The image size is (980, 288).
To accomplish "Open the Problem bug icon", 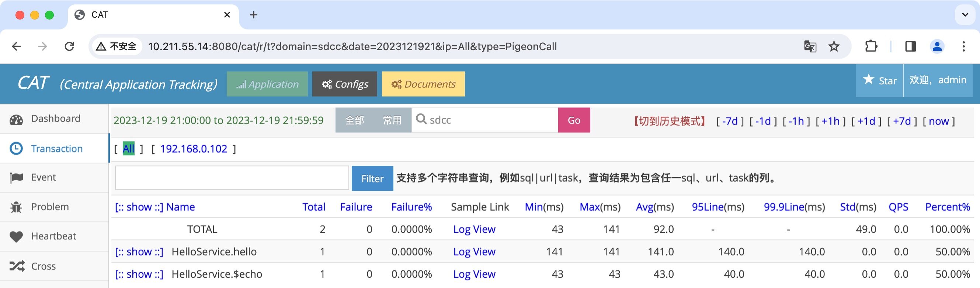I will click(16, 207).
